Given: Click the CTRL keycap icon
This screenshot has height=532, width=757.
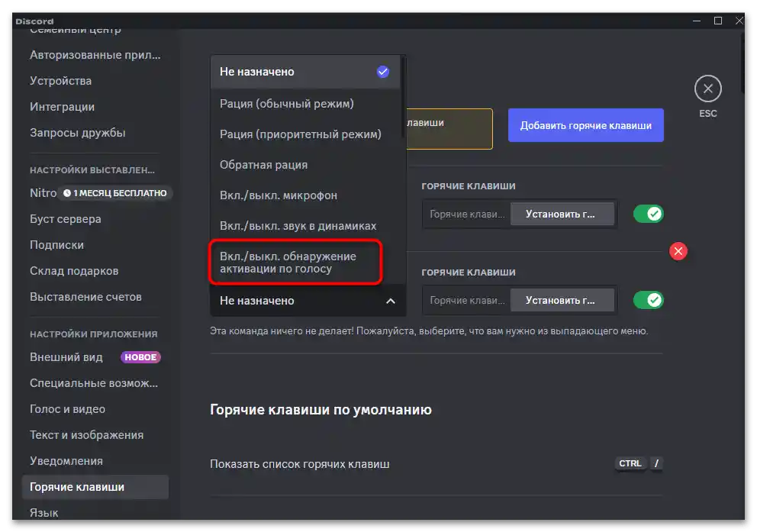Looking at the screenshot, I should pyautogui.click(x=630, y=463).
